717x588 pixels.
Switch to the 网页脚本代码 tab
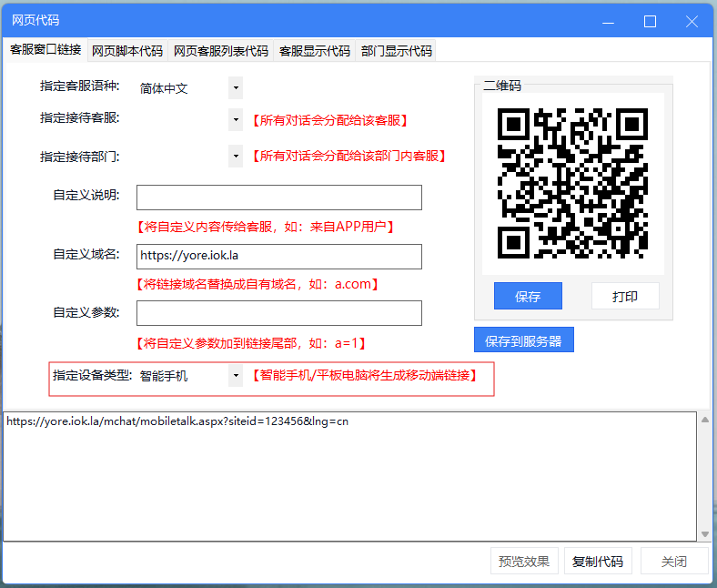tap(127, 51)
